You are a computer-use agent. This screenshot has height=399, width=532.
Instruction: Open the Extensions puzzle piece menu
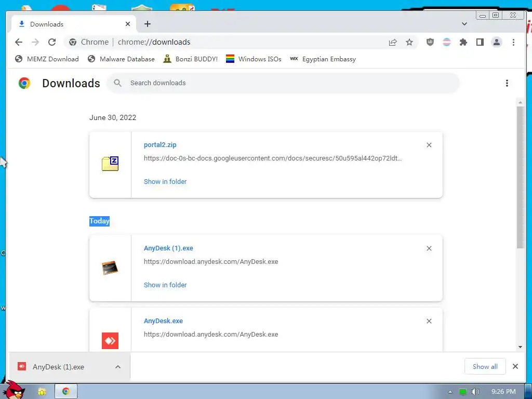(x=463, y=42)
